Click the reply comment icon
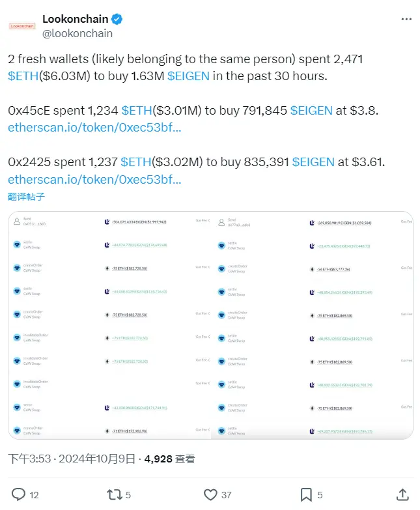Viewport: 420px width, 510px height. [19, 494]
